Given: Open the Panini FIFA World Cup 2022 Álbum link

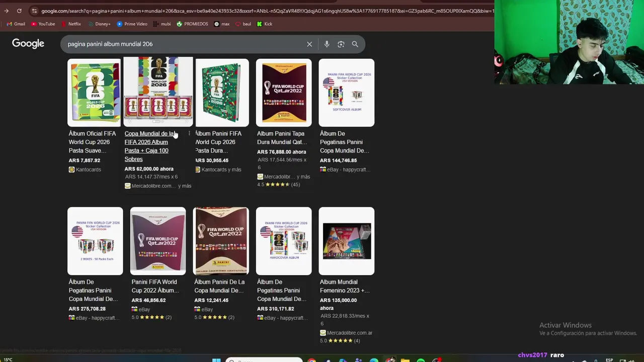Looking at the screenshot, I should (155, 286).
